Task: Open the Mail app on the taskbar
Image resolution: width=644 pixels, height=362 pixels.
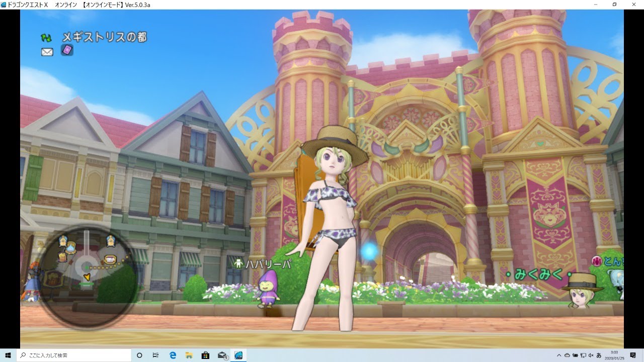Action: (x=222, y=355)
